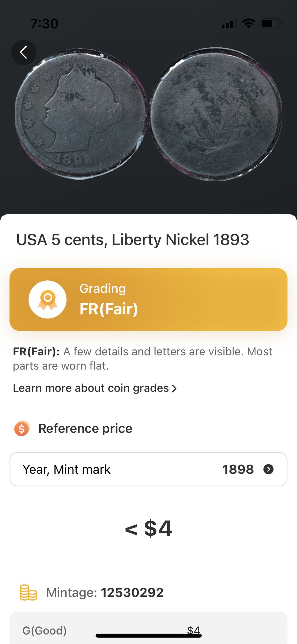Expand the chevron after coin grades link
The width and height of the screenshot is (297, 644).
point(174,388)
